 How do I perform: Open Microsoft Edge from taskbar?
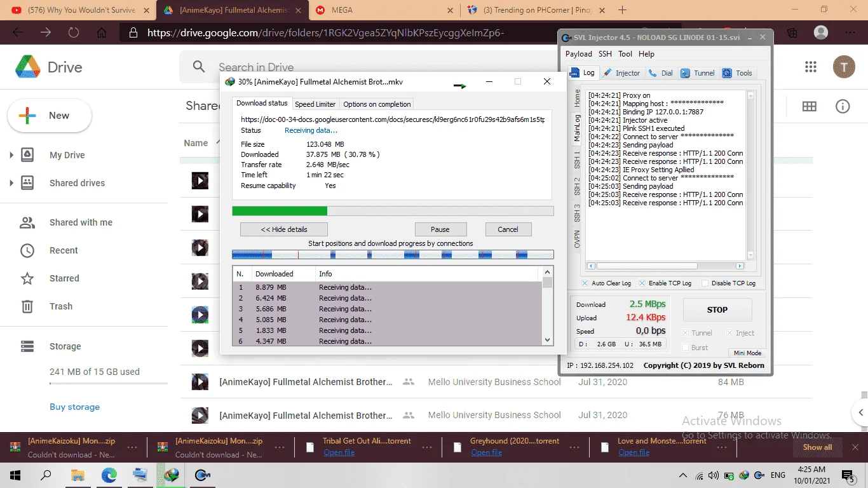109,475
